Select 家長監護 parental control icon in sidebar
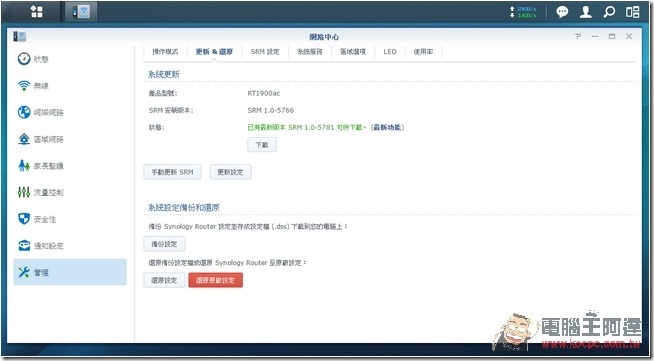 click(x=24, y=165)
